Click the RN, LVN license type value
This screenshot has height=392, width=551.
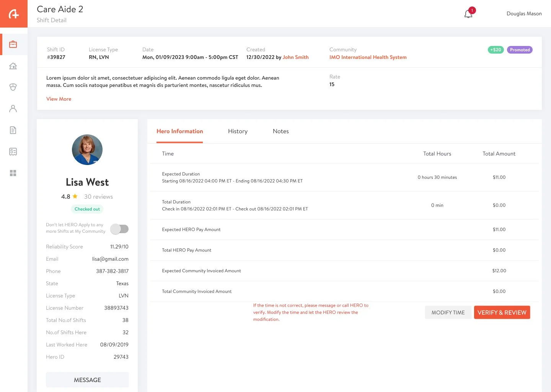click(x=99, y=57)
